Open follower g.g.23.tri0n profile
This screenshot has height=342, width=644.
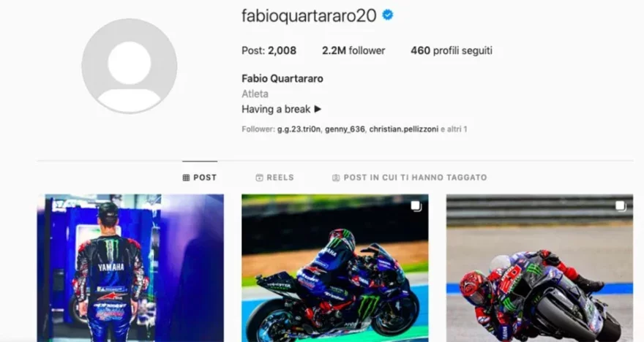(x=299, y=129)
